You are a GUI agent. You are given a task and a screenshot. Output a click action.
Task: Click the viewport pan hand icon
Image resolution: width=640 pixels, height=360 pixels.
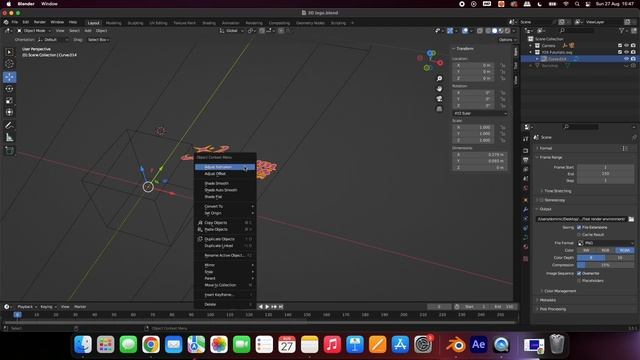click(x=439, y=89)
